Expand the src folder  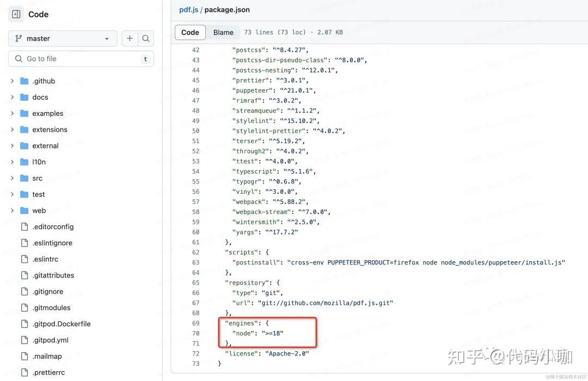pyautogui.click(x=12, y=178)
